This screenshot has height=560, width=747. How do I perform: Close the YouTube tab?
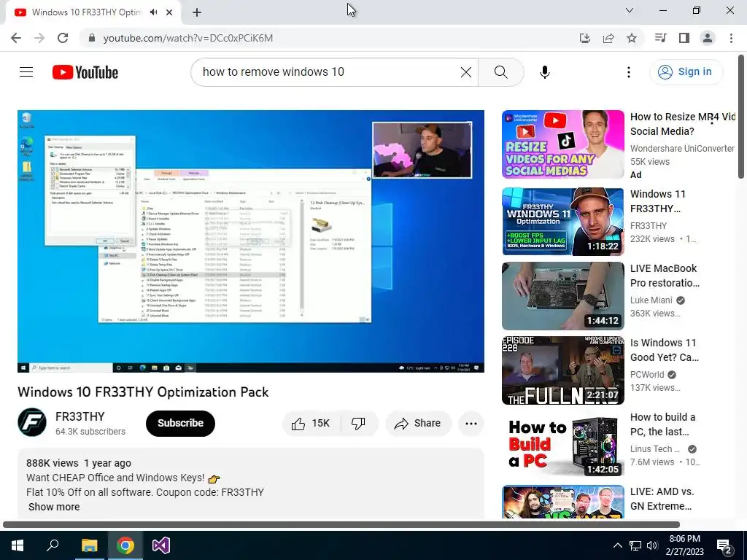[169, 12]
